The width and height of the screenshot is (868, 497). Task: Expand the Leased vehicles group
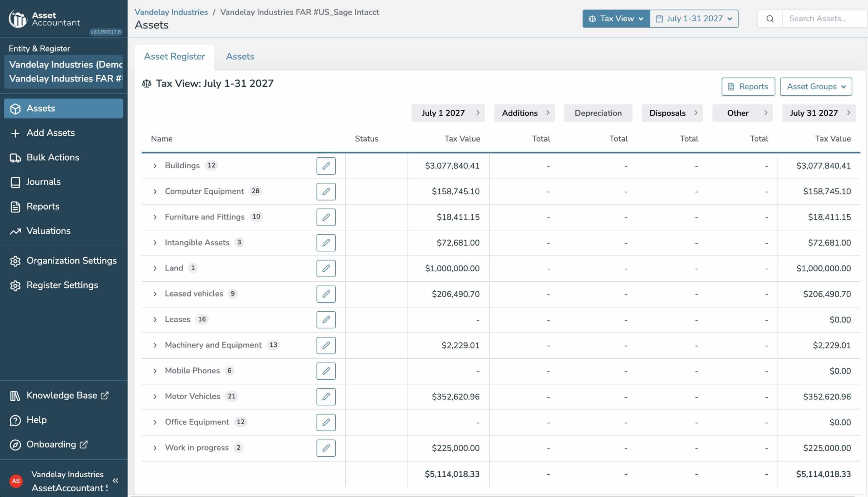click(x=155, y=294)
